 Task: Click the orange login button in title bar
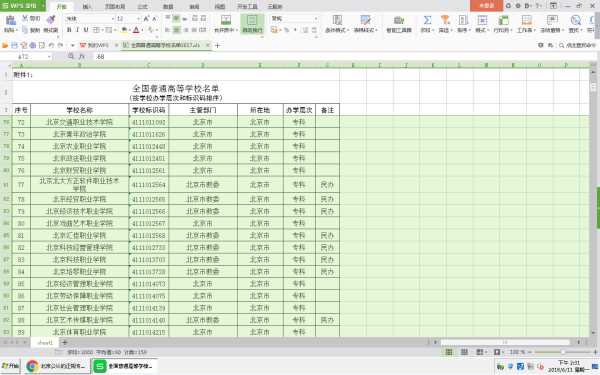(486, 6)
